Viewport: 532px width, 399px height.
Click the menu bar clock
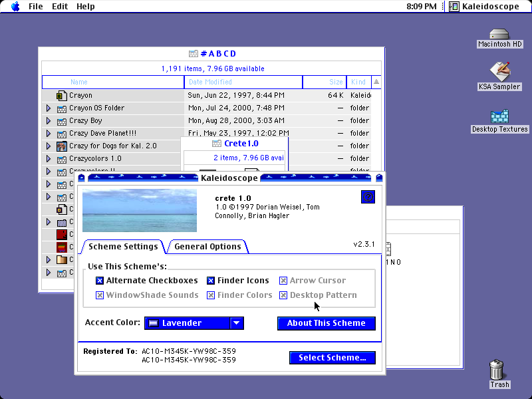tap(422, 7)
